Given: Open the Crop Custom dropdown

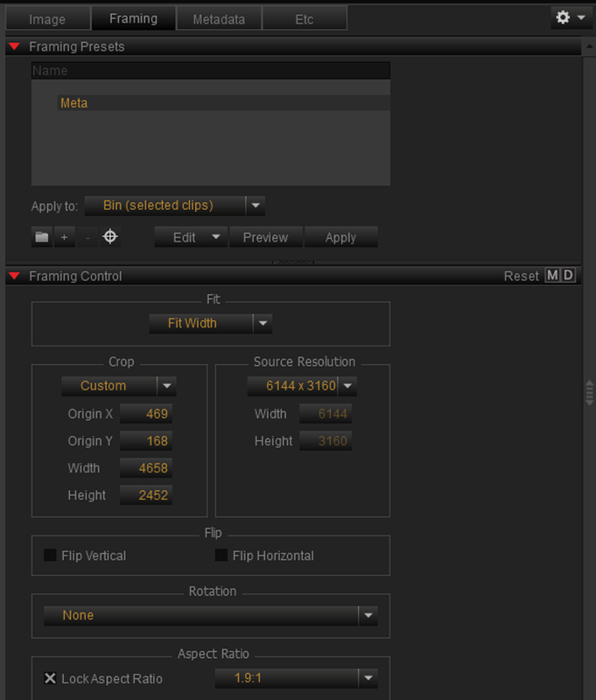Looking at the screenshot, I should click(x=119, y=386).
